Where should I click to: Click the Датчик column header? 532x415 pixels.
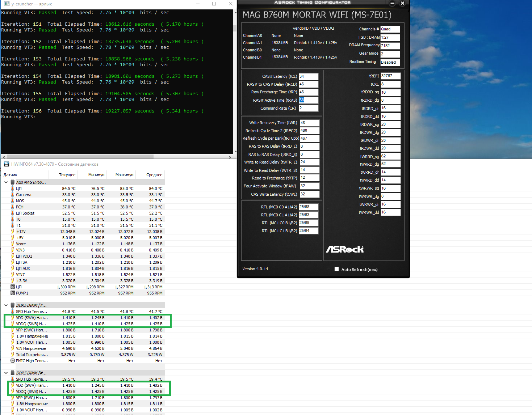(25, 175)
